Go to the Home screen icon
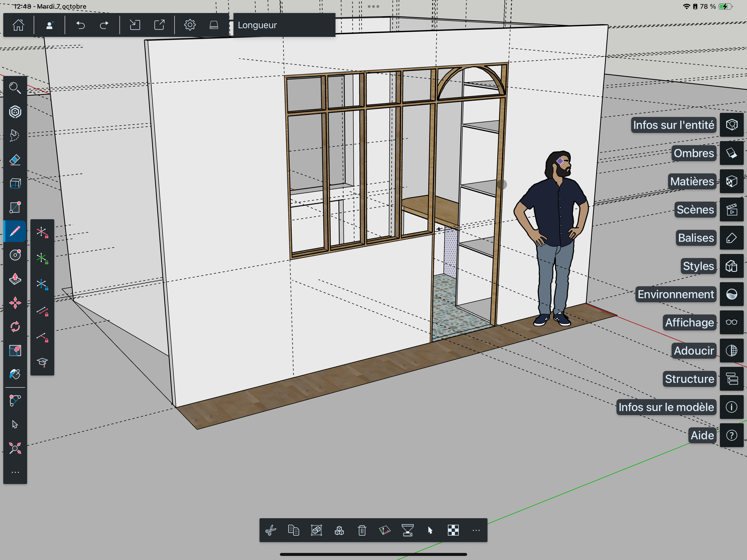 (x=18, y=25)
